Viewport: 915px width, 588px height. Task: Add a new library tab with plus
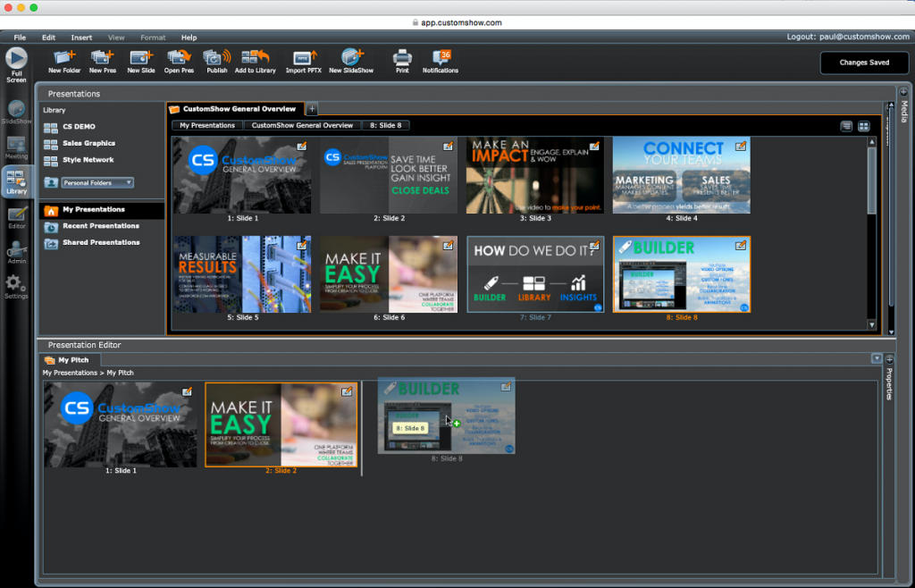(312, 108)
